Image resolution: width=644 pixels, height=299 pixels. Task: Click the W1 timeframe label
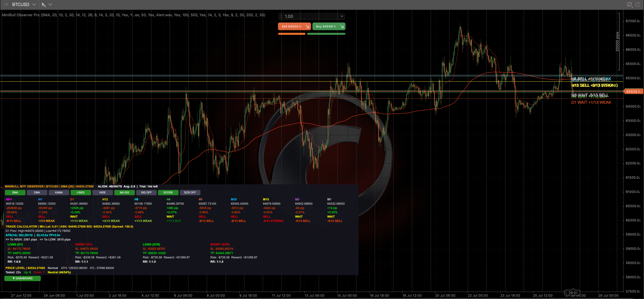[40, 199]
